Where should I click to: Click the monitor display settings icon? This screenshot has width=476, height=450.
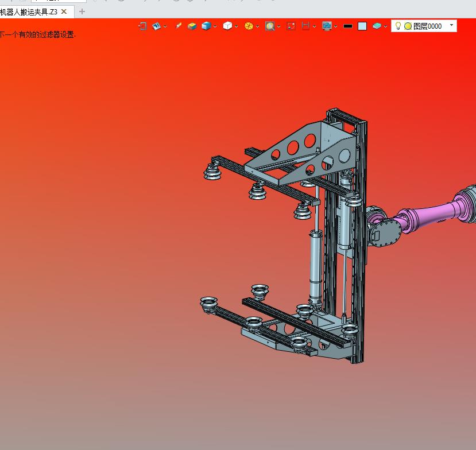tap(327, 26)
